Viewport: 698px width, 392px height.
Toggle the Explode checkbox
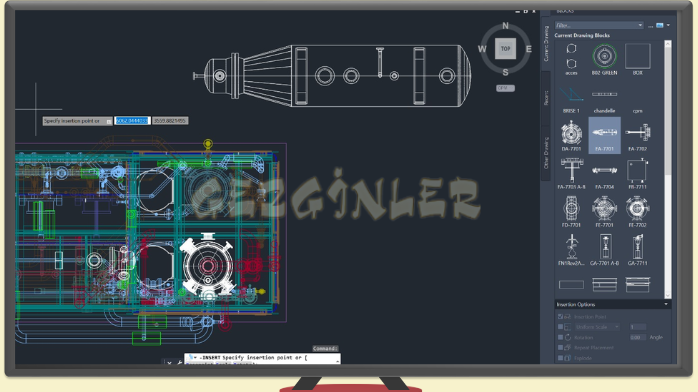pyautogui.click(x=560, y=358)
